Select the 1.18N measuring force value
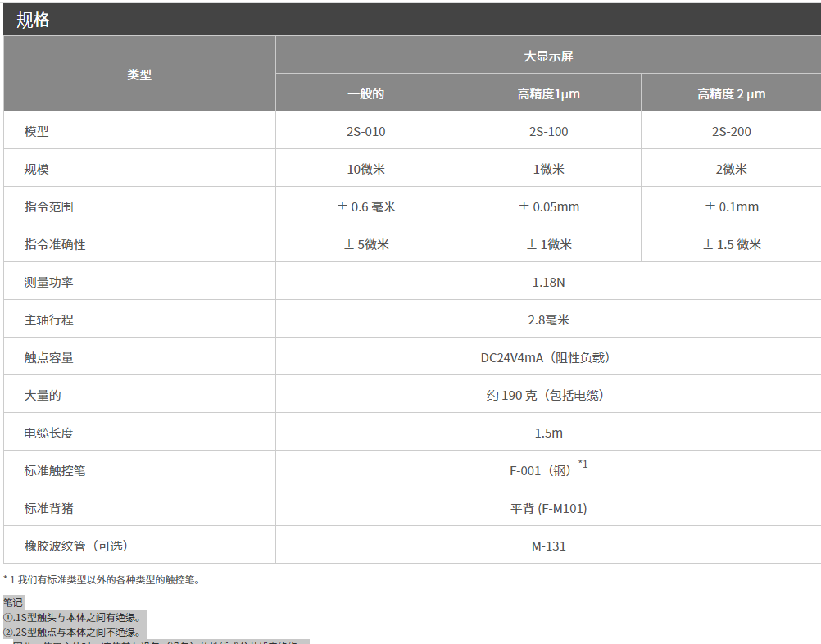The width and height of the screenshot is (821, 644). click(x=547, y=281)
